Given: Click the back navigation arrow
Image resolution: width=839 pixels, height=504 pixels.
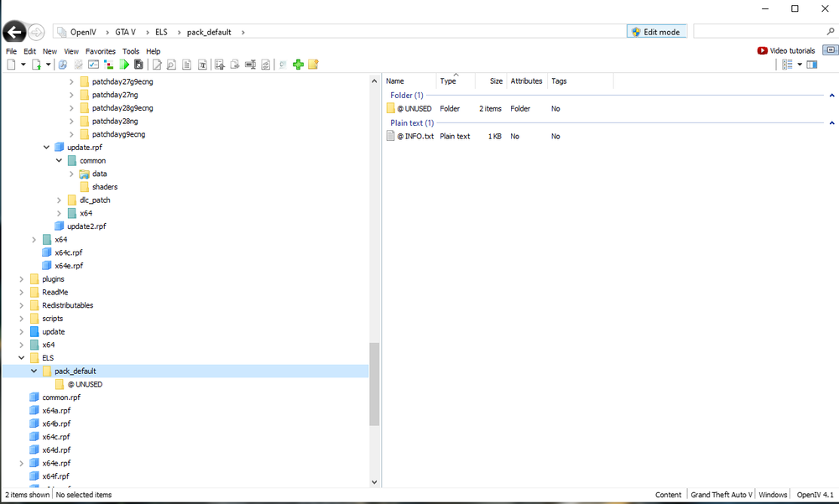Looking at the screenshot, I should (13, 32).
